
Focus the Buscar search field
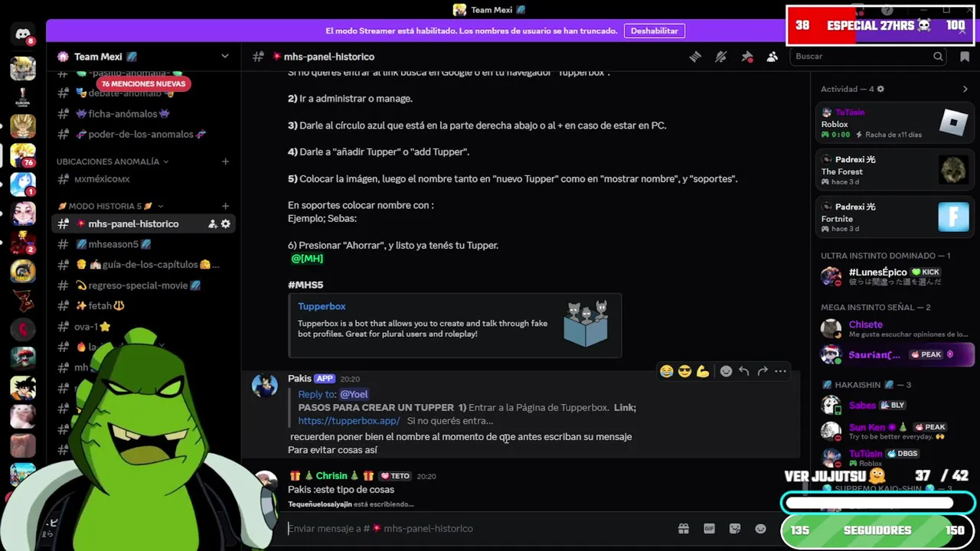click(x=862, y=57)
